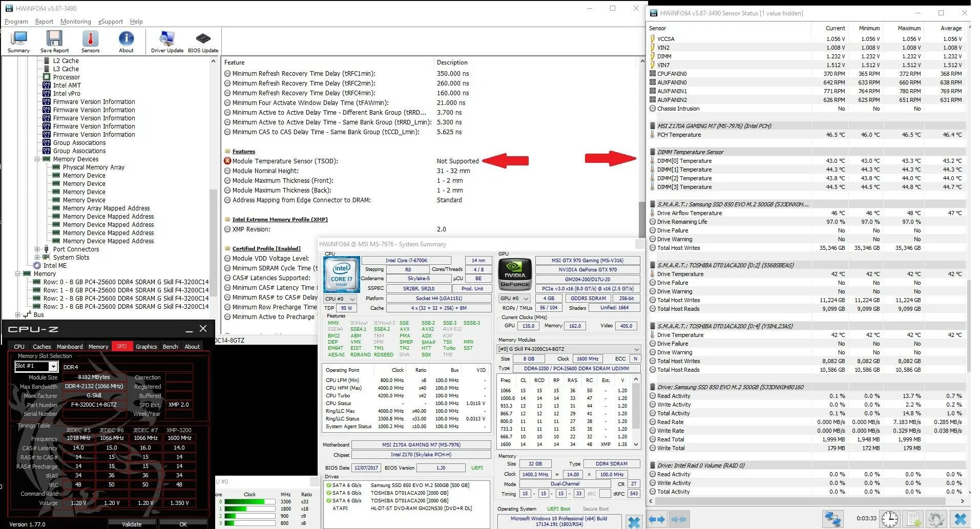Open the eSupport menu

(111, 22)
